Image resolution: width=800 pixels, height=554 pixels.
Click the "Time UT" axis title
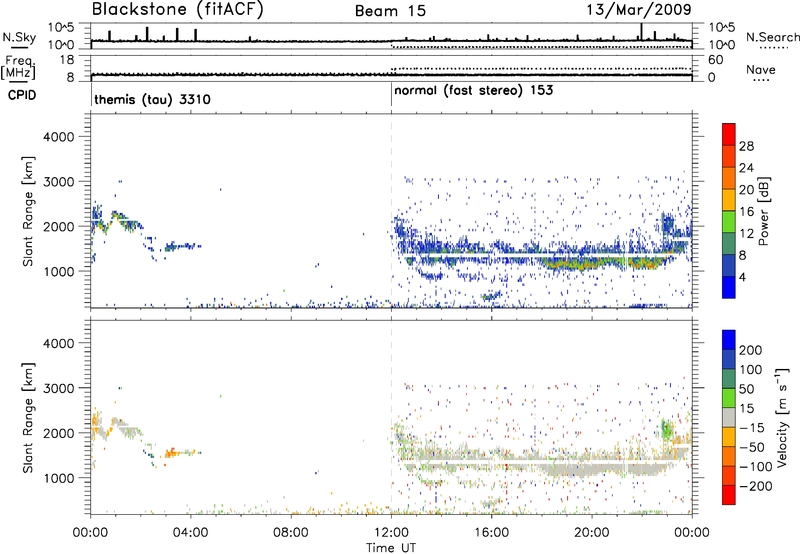(391, 547)
